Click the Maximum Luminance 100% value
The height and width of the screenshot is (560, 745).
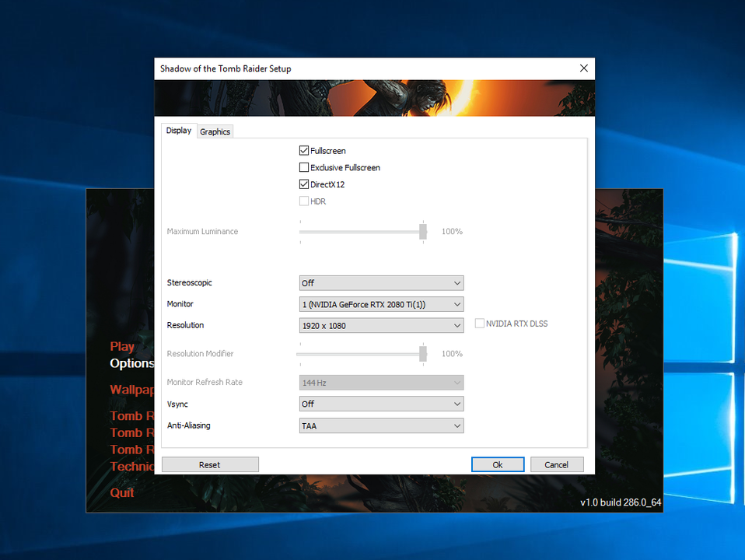(x=452, y=232)
